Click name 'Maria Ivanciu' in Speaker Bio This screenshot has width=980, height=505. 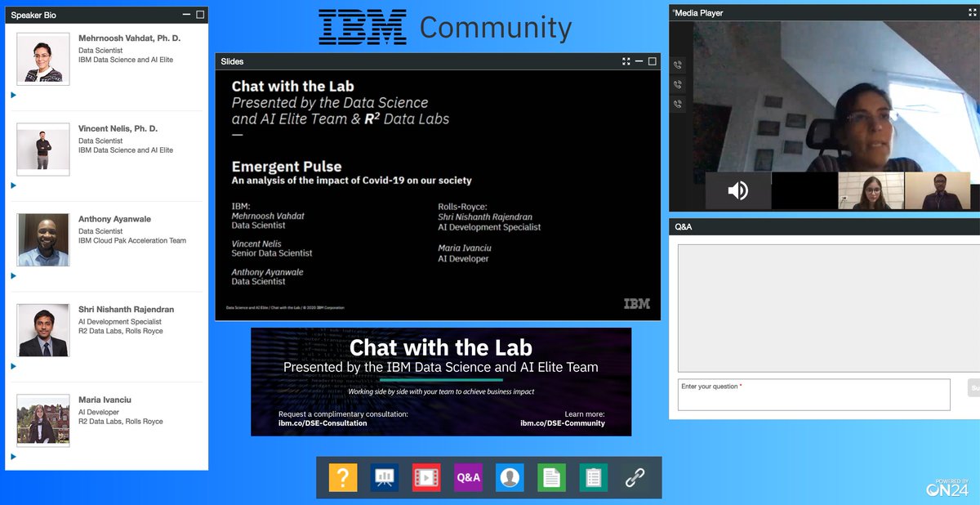[105, 400]
